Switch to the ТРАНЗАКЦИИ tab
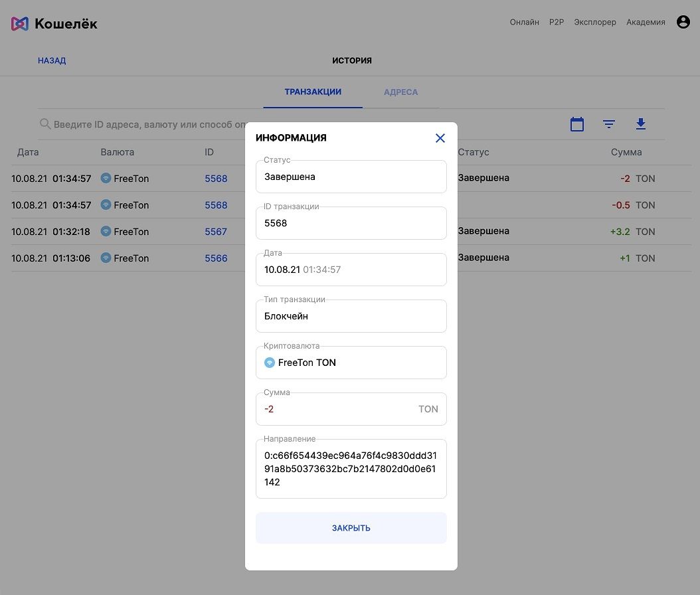The image size is (700, 595). pos(313,92)
